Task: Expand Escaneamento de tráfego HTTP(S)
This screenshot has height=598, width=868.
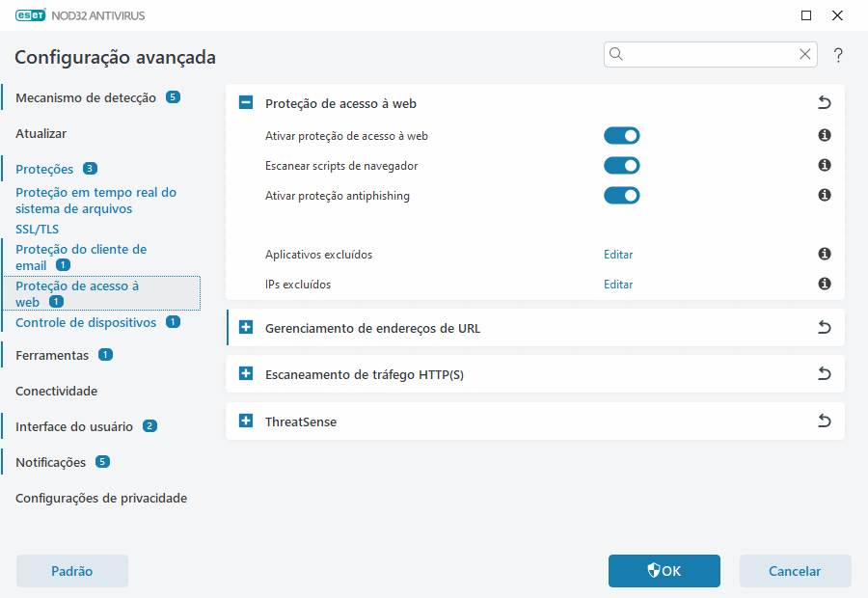Action: (x=245, y=373)
